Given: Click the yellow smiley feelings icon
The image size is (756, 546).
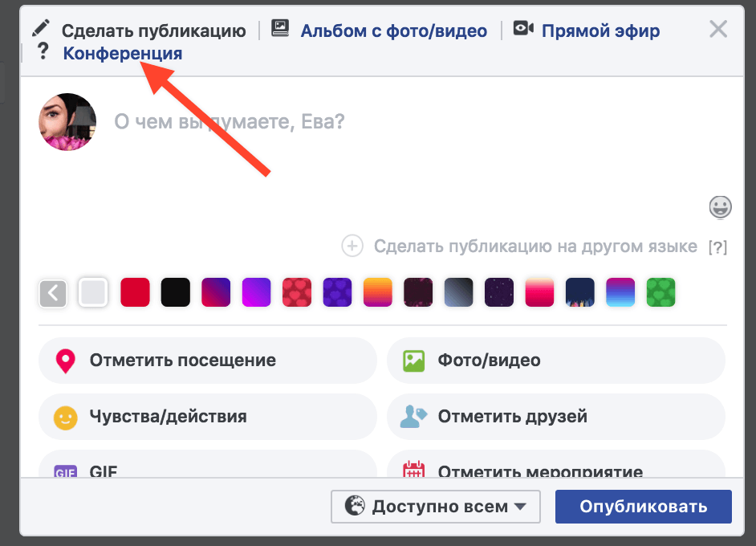Looking at the screenshot, I should click(66, 418).
